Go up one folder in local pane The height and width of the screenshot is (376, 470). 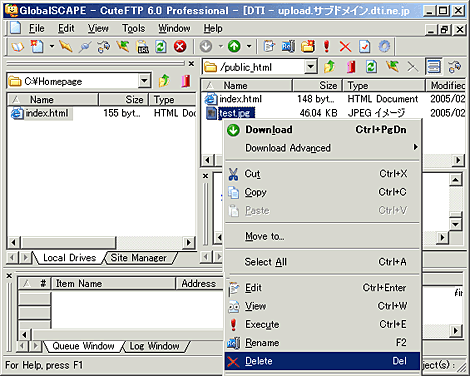(x=164, y=81)
